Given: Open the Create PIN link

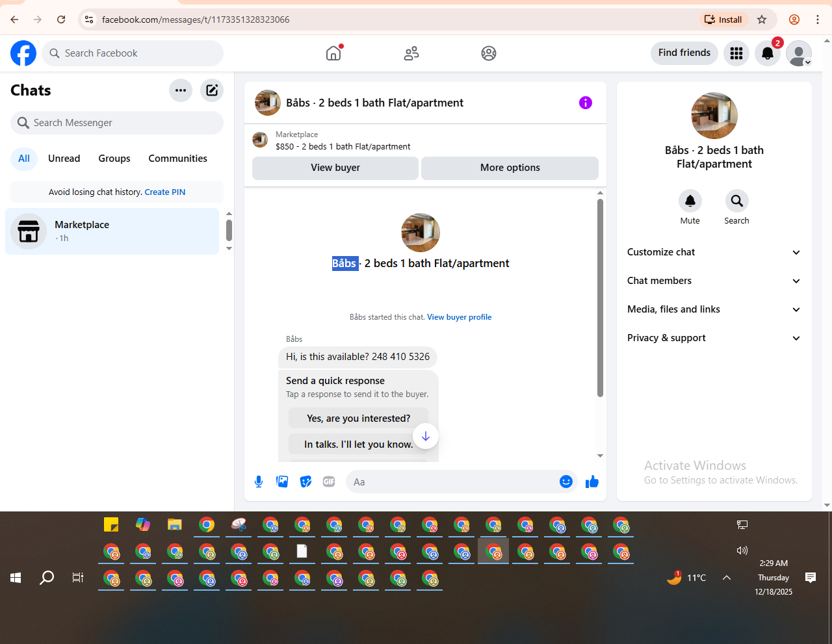Looking at the screenshot, I should (165, 192).
